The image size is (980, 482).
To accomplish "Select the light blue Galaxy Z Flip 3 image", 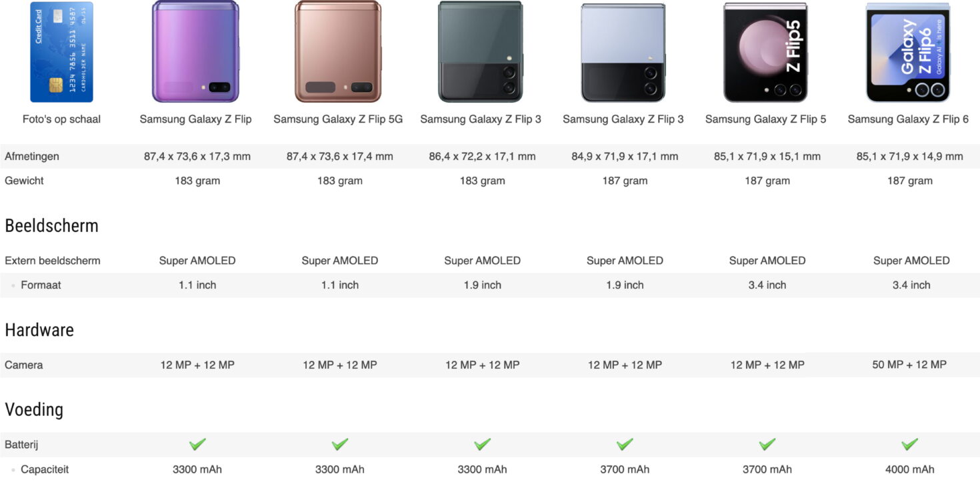I will pos(623,52).
